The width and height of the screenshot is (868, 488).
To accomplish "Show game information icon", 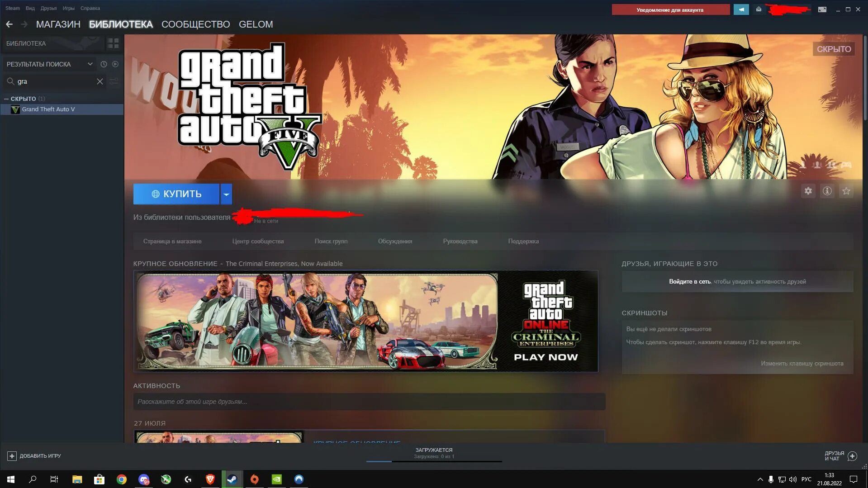I will [x=827, y=191].
